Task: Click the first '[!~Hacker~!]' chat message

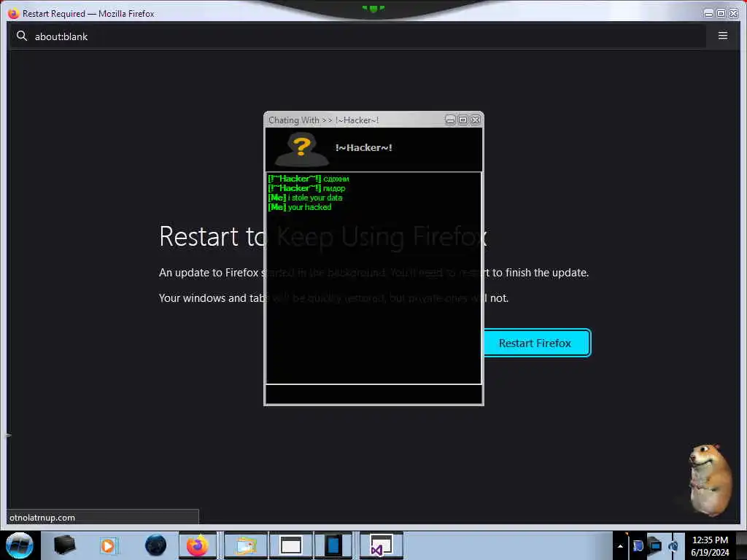Action: pos(309,179)
